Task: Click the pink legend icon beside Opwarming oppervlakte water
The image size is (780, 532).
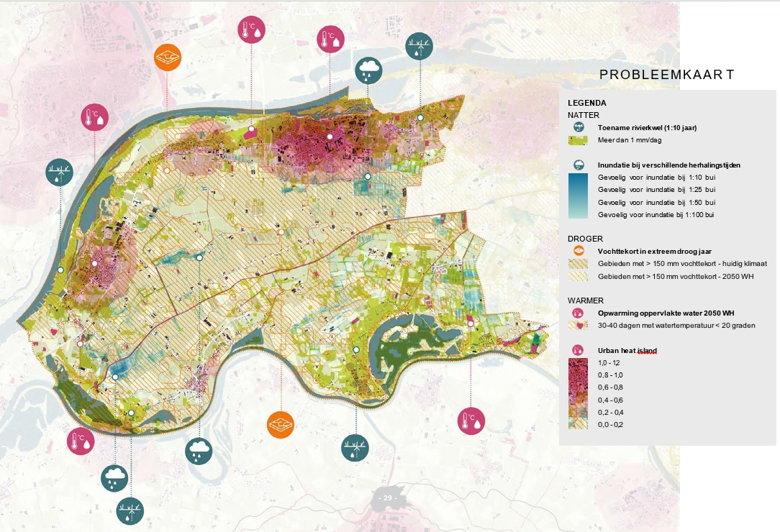Action: point(578,313)
